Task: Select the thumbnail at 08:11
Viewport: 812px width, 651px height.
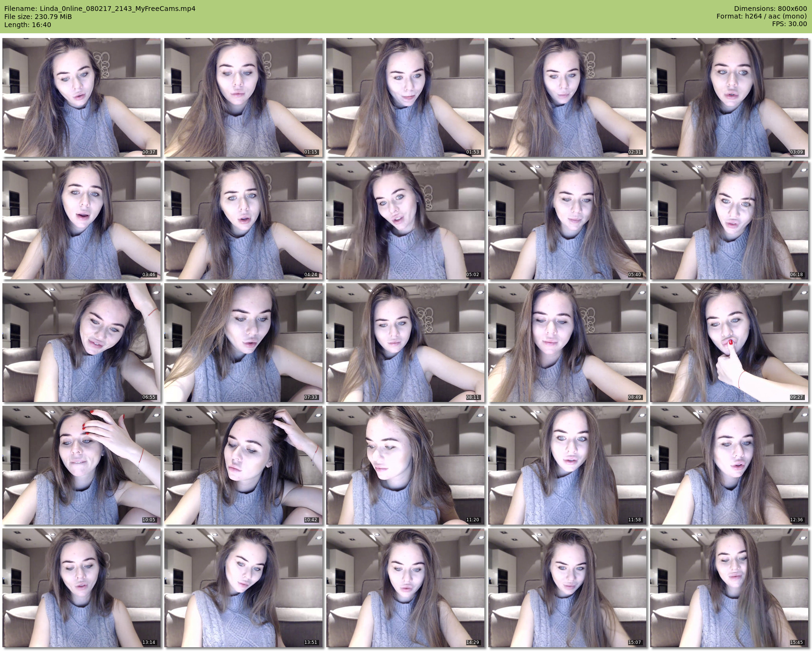Action: (406, 343)
